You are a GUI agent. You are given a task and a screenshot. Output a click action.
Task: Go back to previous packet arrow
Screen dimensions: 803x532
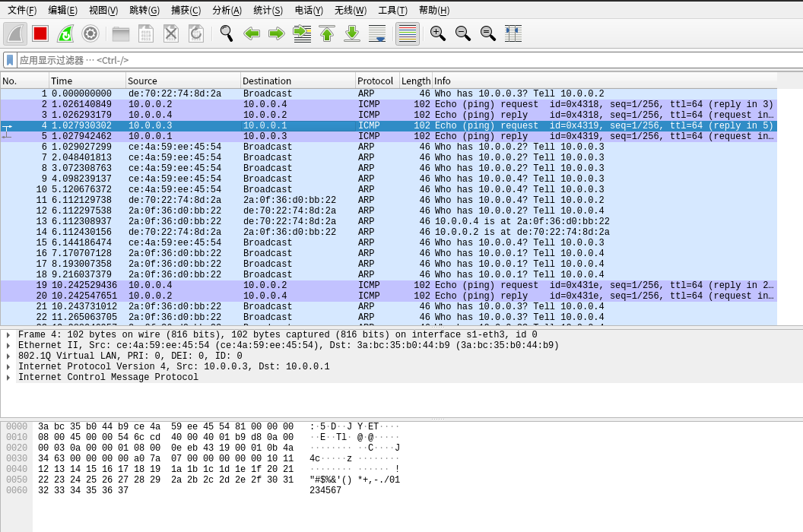click(252, 33)
